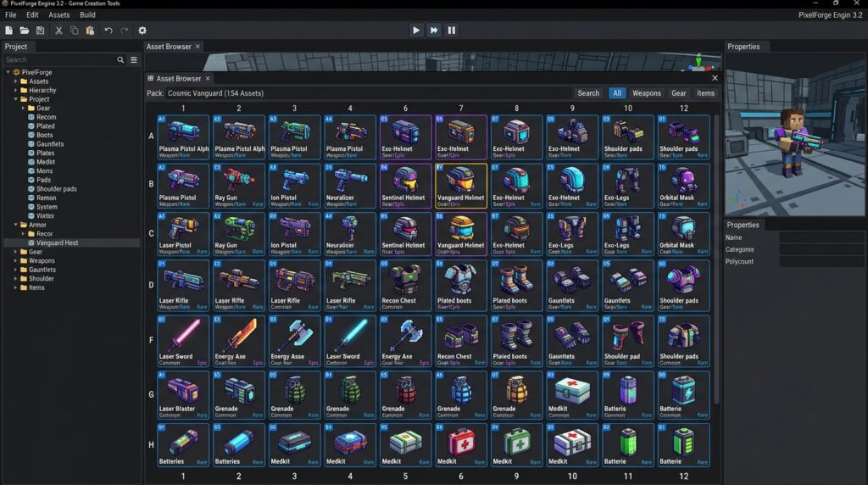
Task: Filter assets with the All button
Action: (617, 93)
